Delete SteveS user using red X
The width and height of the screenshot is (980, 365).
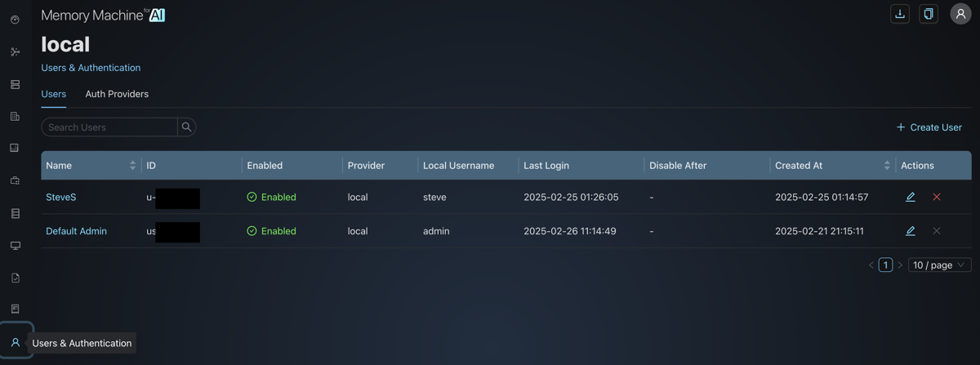(x=937, y=197)
